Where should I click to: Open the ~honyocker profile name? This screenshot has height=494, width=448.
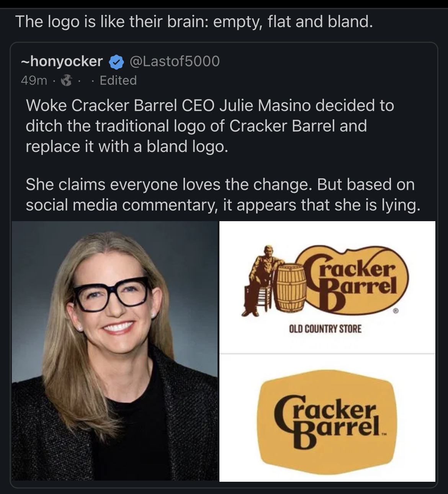[62, 61]
